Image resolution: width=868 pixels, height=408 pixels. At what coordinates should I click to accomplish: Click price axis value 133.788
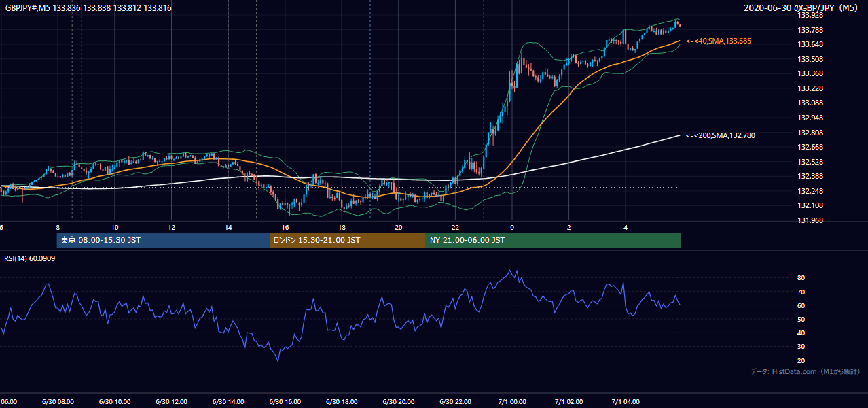tap(810, 30)
